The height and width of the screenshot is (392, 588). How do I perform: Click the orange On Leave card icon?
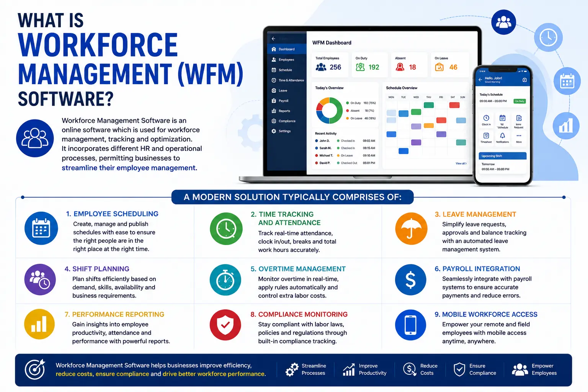(x=439, y=67)
